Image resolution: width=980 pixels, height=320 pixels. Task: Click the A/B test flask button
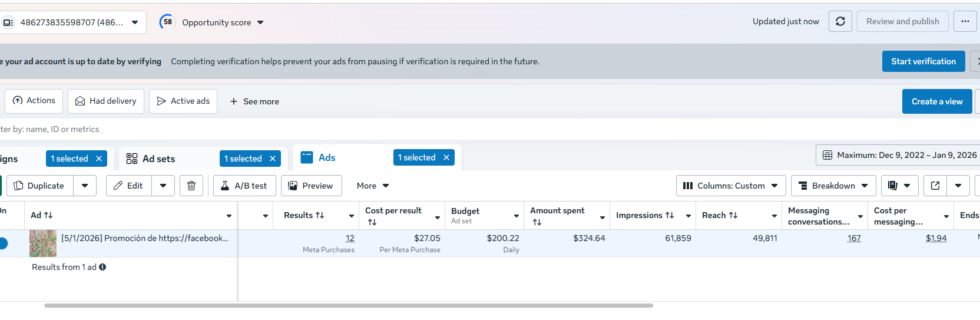pyautogui.click(x=244, y=186)
